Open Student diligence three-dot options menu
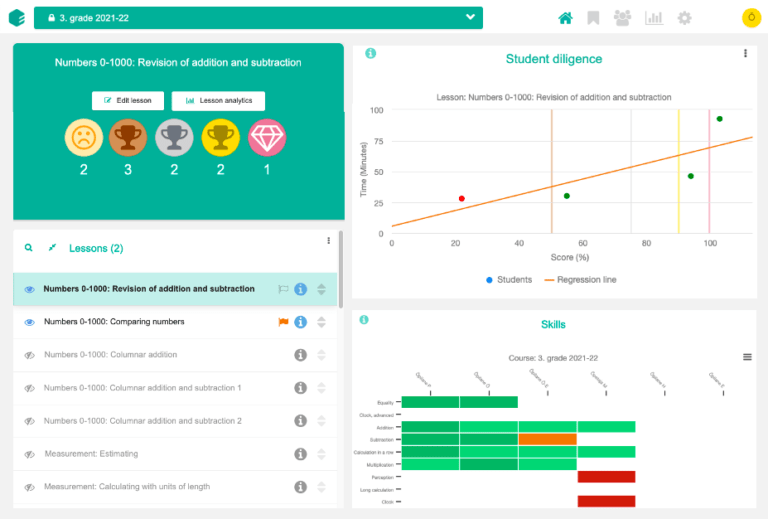768x519 pixels. [745, 54]
